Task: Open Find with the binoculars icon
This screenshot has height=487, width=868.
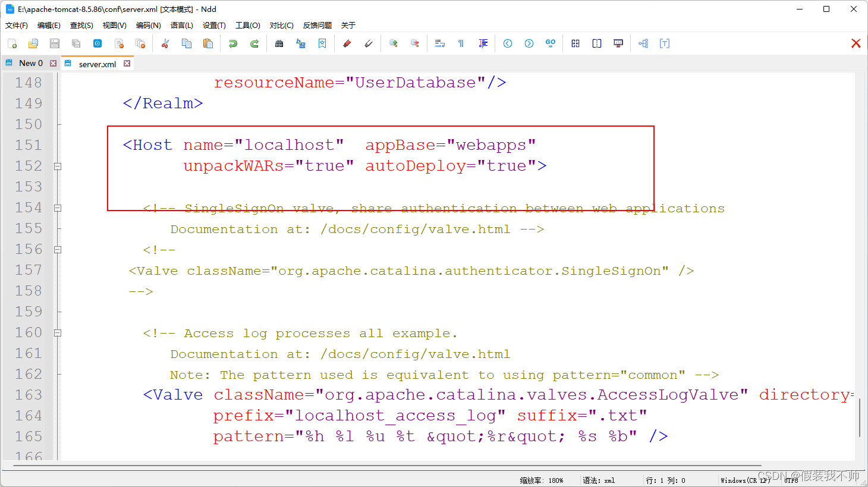Action: pyautogui.click(x=279, y=43)
